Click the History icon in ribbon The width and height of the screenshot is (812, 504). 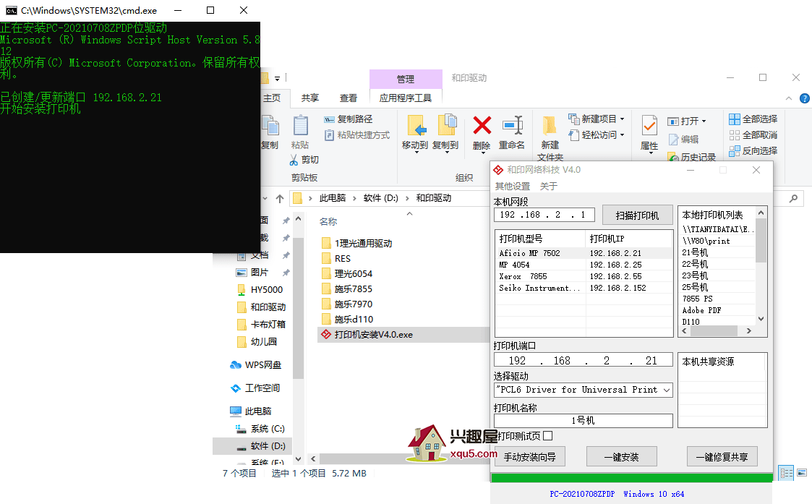pos(673,156)
